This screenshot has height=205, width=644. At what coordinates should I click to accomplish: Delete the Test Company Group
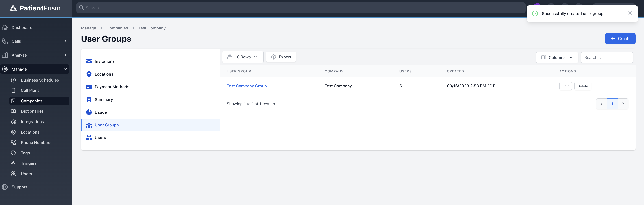pos(582,86)
